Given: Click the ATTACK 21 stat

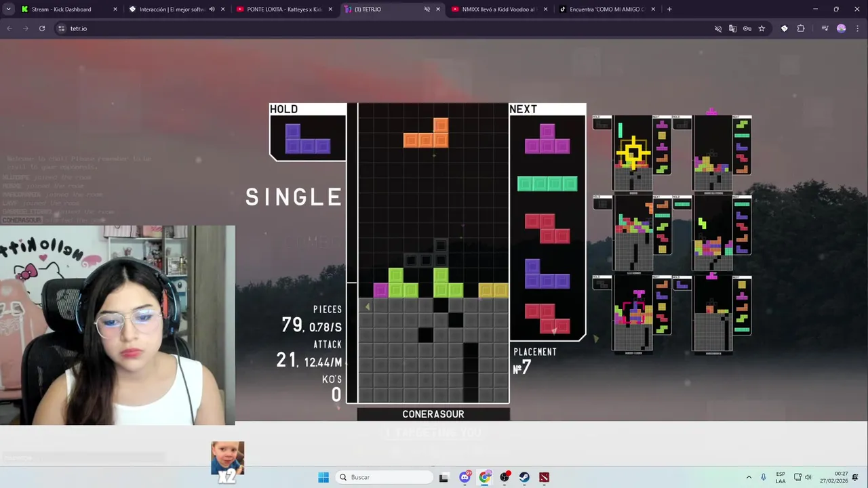Looking at the screenshot, I should click(x=309, y=354).
